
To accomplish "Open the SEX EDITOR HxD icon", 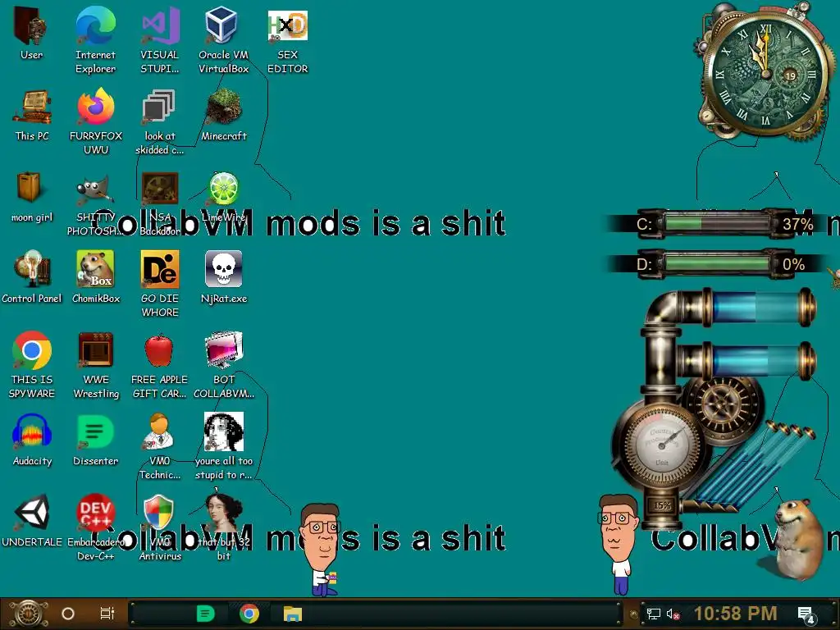I will click(x=288, y=40).
